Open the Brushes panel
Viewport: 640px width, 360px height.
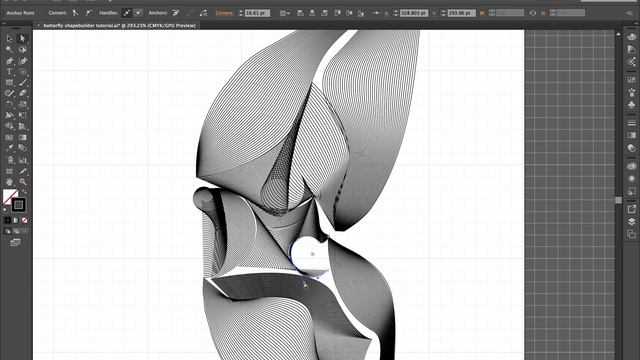631,92
